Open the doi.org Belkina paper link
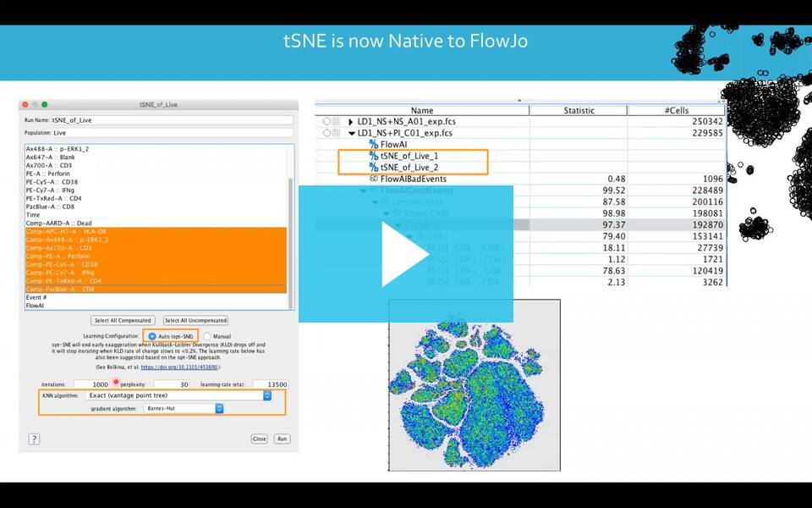Screen dimensions: 812x508 click(x=179, y=367)
